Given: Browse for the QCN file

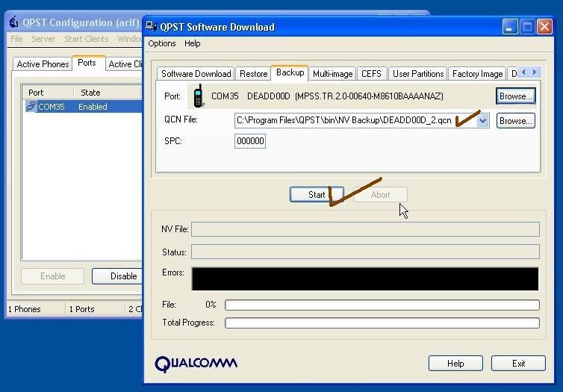Looking at the screenshot, I should point(516,121).
